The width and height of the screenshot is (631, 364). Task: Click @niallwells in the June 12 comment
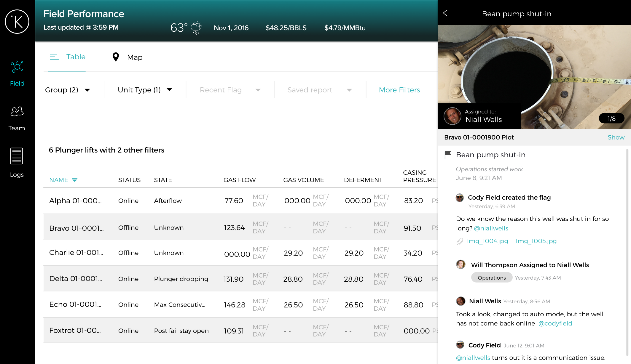tap(473, 358)
